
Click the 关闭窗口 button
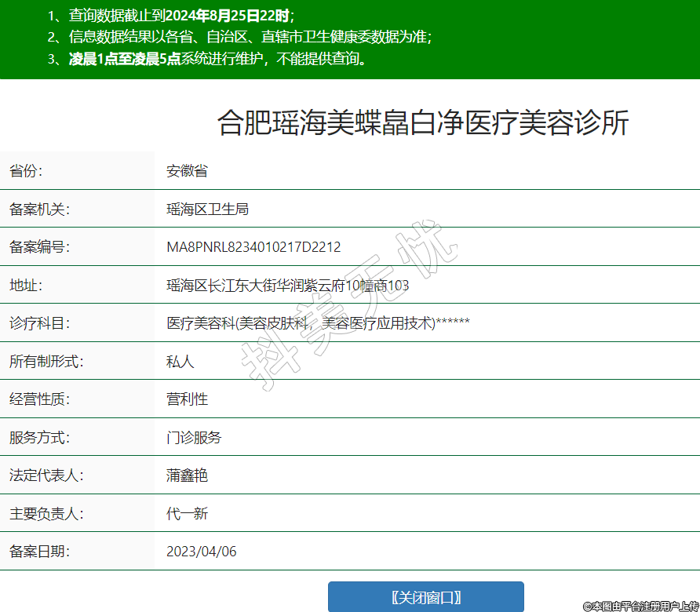pos(425,597)
